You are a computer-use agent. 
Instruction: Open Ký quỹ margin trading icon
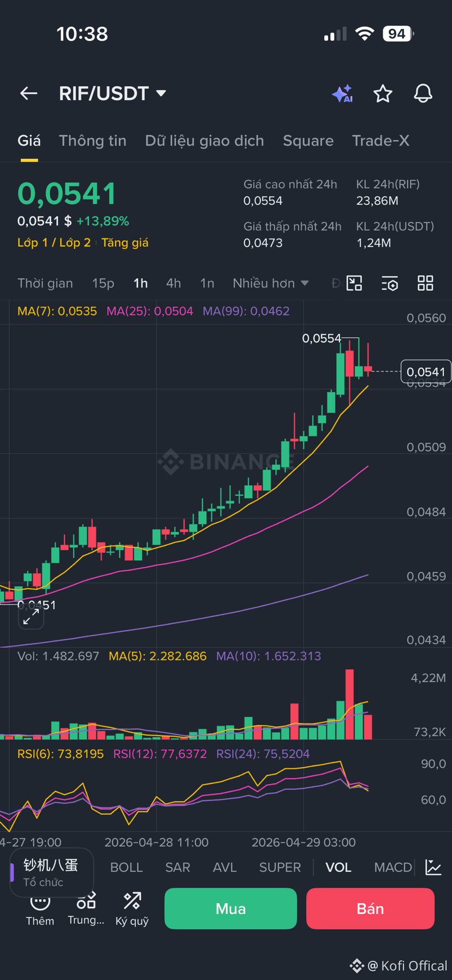coord(132,909)
